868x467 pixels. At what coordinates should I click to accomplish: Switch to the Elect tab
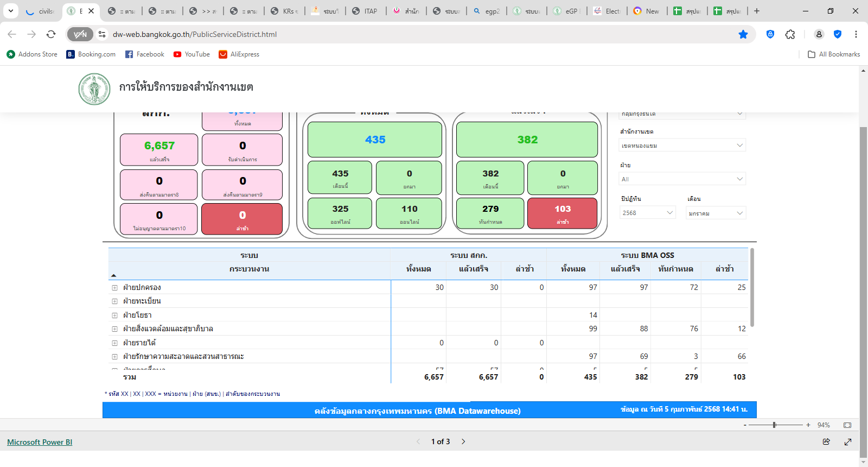pyautogui.click(x=608, y=11)
